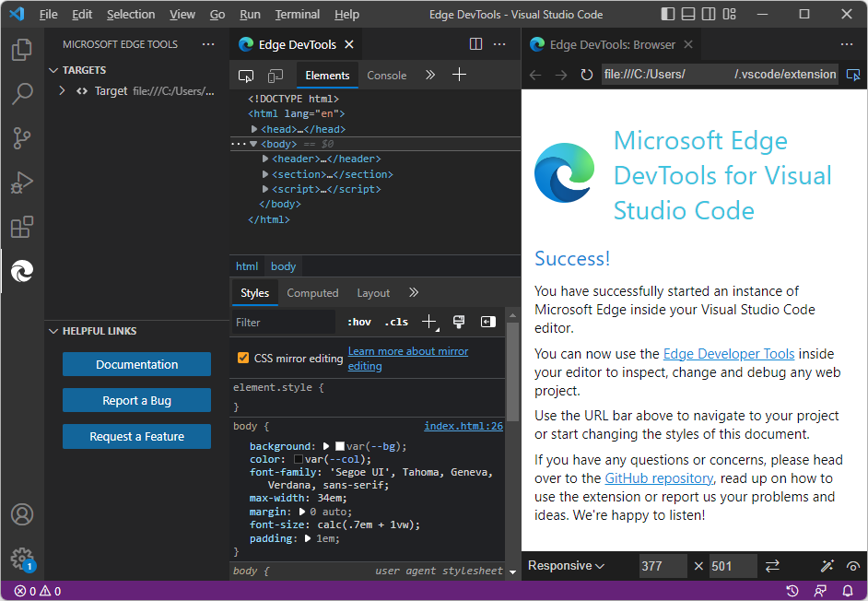
Task: Open the Extensions icon in activity bar
Action: (22, 227)
